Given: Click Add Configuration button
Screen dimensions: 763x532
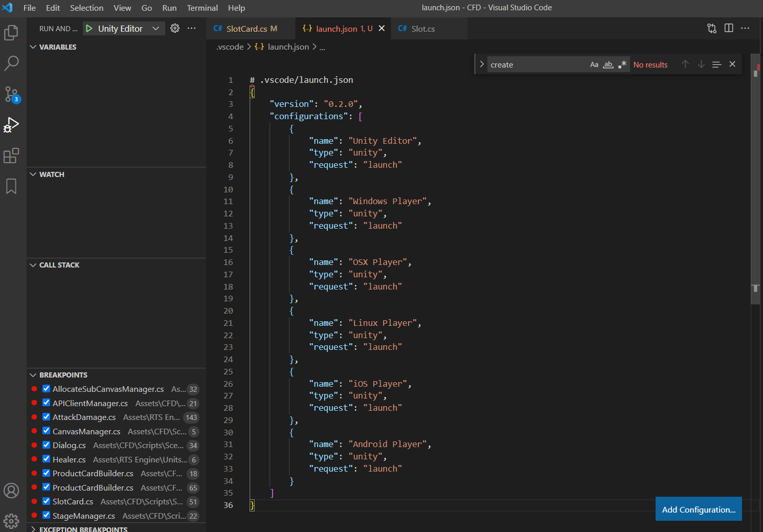Looking at the screenshot, I should tap(699, 509).
